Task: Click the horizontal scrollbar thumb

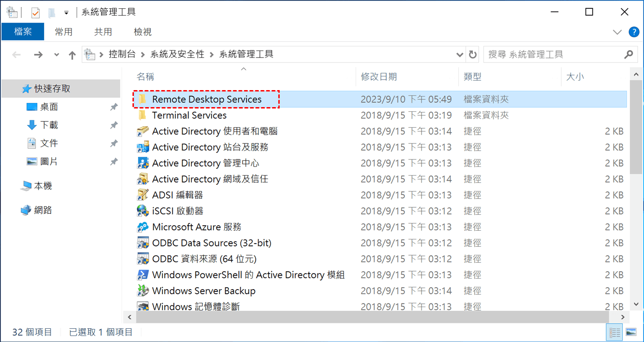Action: pyautogui.click(x=373, y=317)
